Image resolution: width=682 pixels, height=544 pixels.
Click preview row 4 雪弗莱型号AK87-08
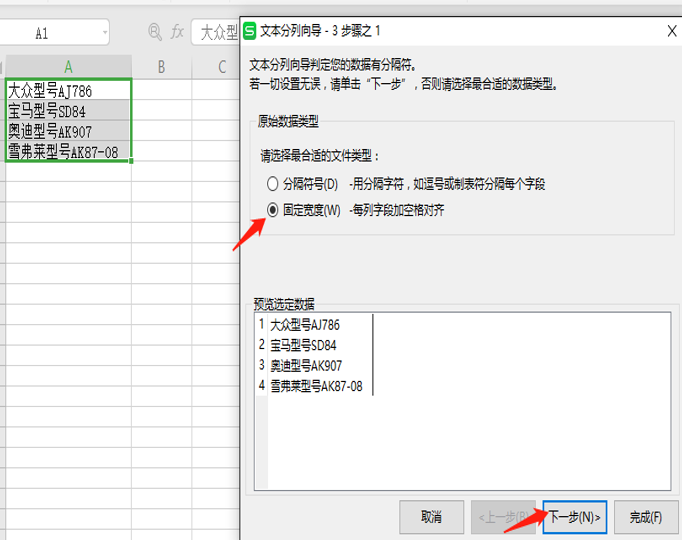[x=316, y=386]
